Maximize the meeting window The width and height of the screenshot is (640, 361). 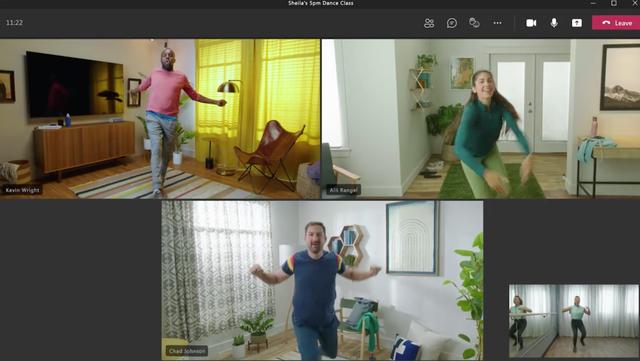[614, 3]
